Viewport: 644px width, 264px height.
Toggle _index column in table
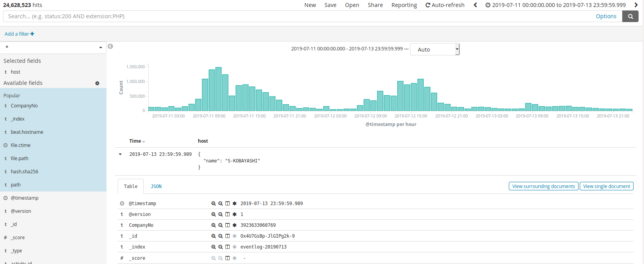(227, 247)
